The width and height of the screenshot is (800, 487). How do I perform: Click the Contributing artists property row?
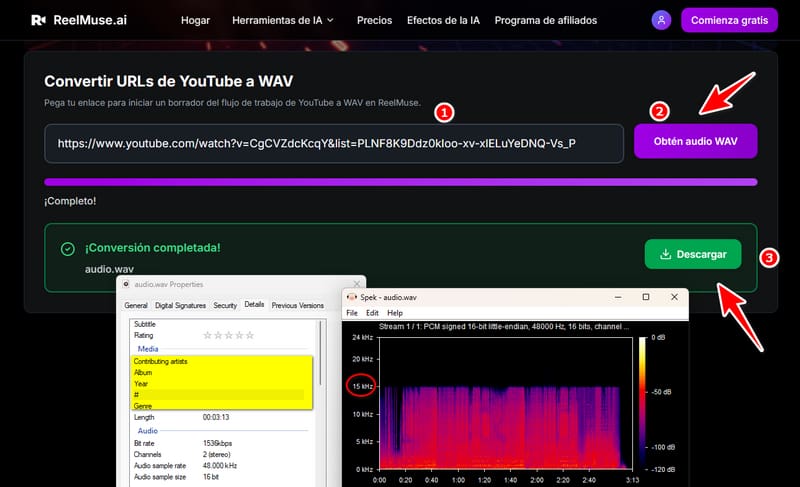point(221,361)
